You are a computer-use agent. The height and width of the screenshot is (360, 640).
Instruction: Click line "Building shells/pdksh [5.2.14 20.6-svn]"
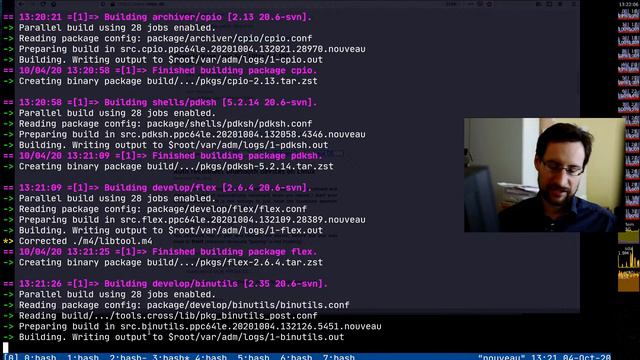pos(160,102)
